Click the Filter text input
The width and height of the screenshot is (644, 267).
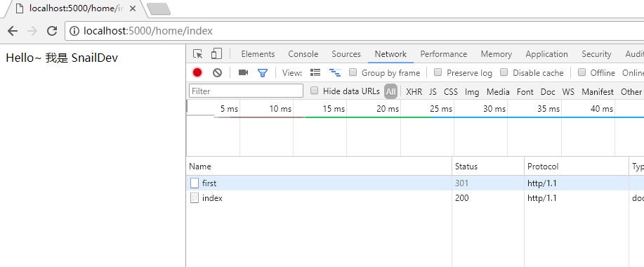(246, 91)
